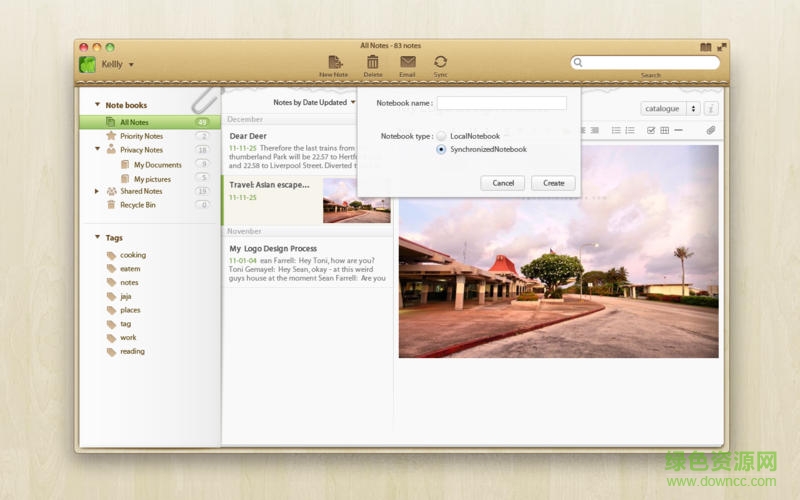Open the Notes by Date Updated sort dropdown
This screenshot has height=500, width=800.
tap(314, 102)
